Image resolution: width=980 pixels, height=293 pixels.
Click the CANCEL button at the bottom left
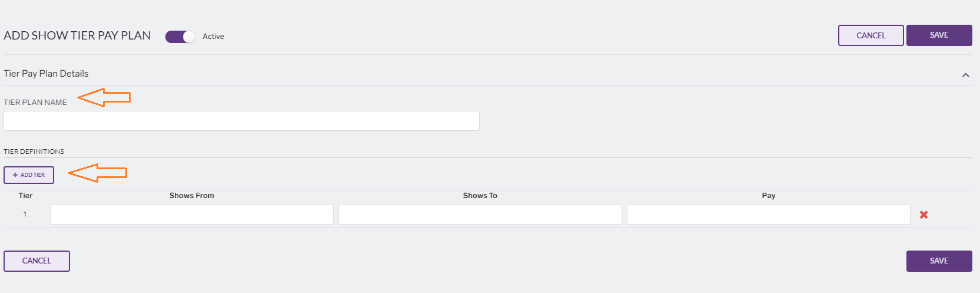point(36,261)
